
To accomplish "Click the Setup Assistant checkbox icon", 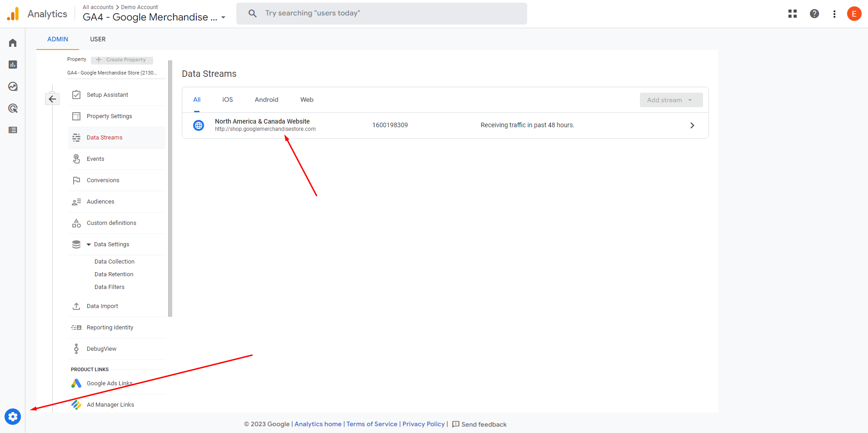I will click(x=76, y=95).
